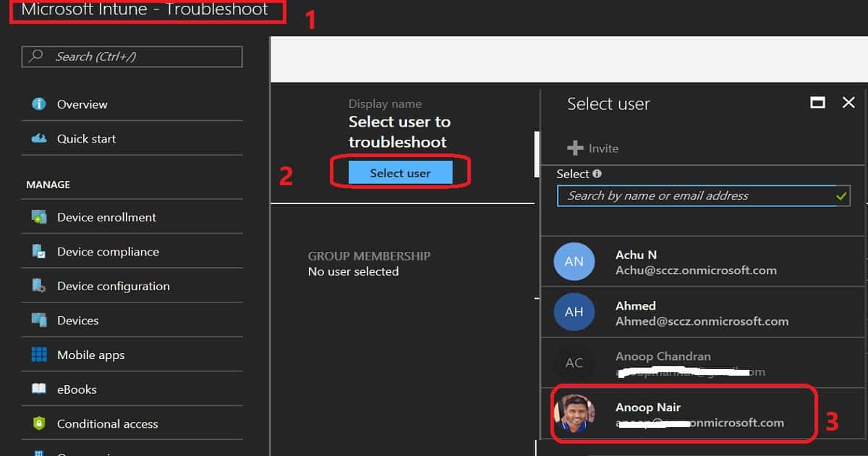Select user Anoop Chandran
This screenshot has width=868, height=456.
coord(703,363)
